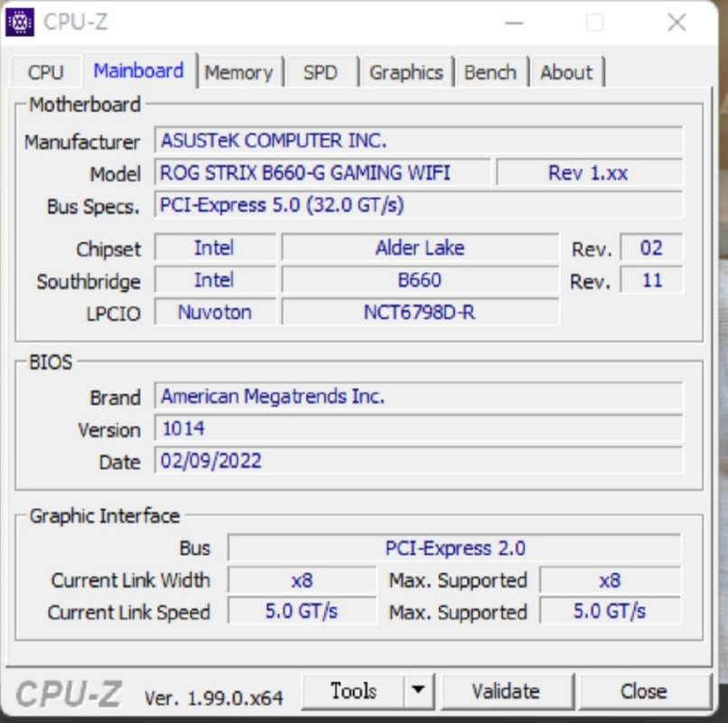Click the Intel southbridge vendor field
The image size is (728, 723).
[x=215, y=280]
